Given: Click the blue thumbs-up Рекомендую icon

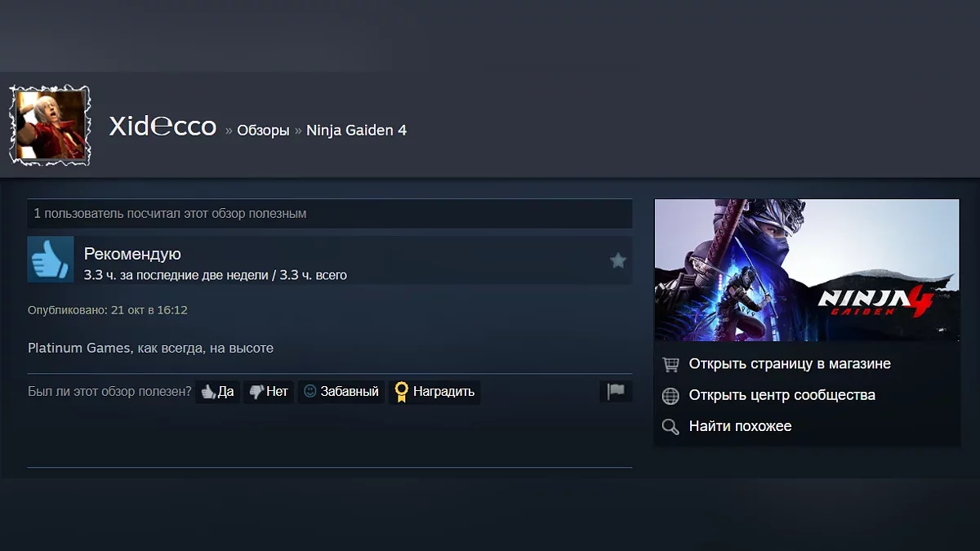Looking at the screenshot, I should click(x=51, y=260).
